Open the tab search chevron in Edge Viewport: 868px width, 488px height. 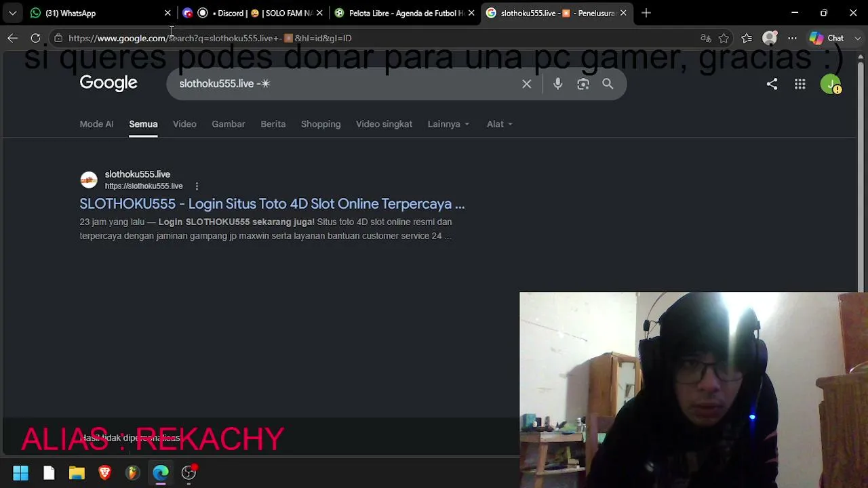point(12,13)
